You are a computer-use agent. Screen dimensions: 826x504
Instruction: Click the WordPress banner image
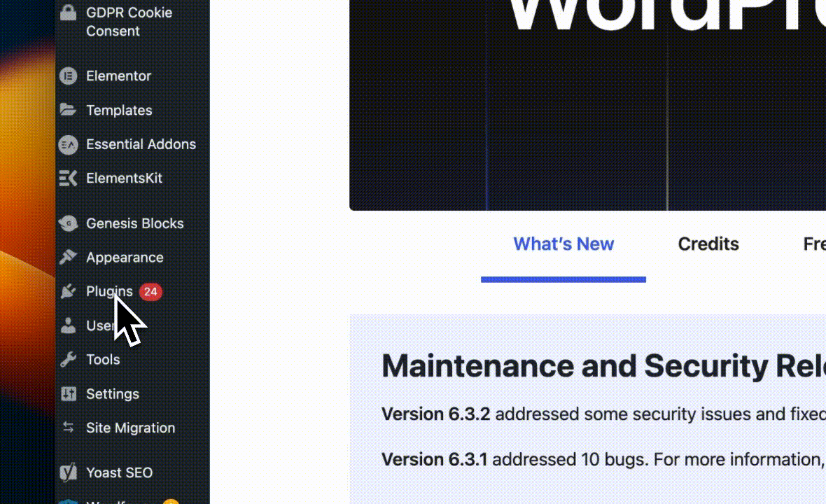(587, 105)
